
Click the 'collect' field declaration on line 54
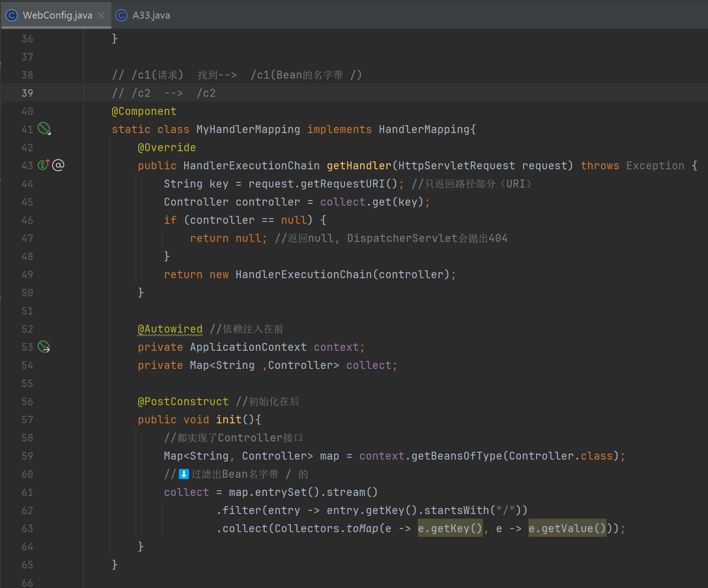(x=369, y=365)
